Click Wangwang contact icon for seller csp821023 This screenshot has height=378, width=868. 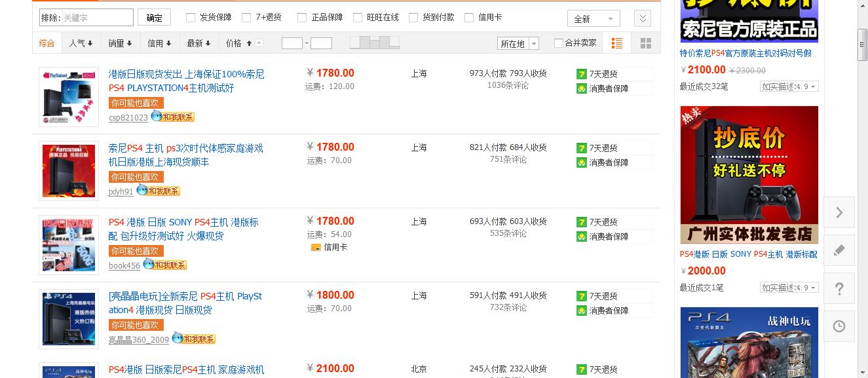173,117
